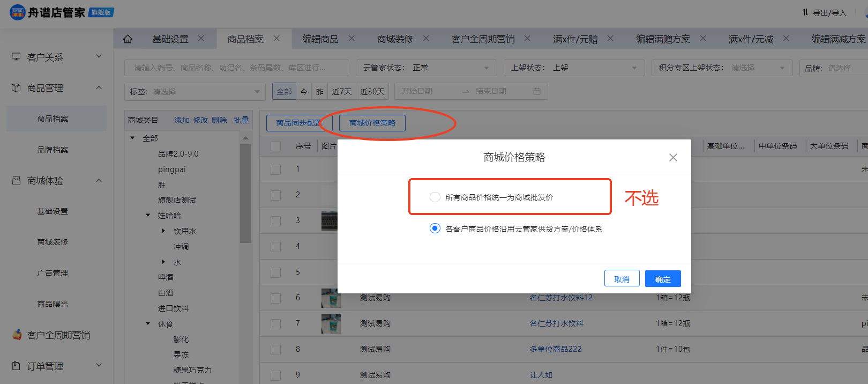The image size is (868, 384).
Task: Check the select-all checkbox in table header
Action: (276, 146)
